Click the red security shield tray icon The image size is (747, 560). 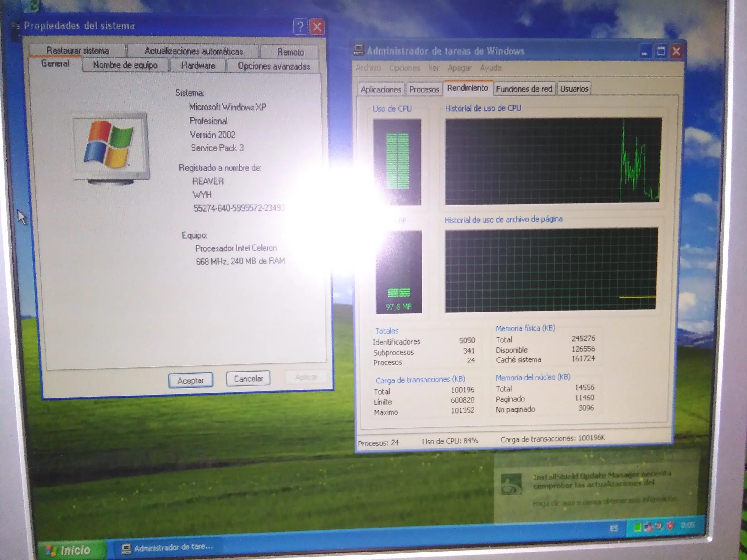tap(670, 526)
